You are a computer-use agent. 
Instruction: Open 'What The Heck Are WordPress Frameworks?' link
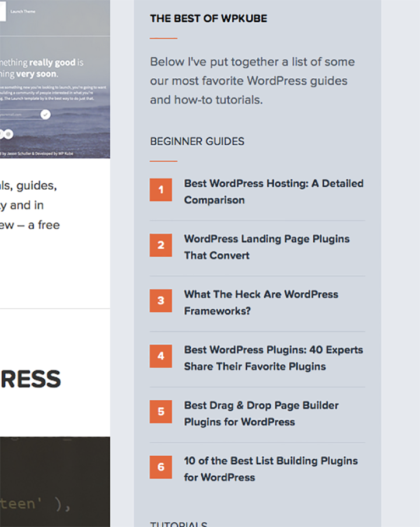click(261, 302)
